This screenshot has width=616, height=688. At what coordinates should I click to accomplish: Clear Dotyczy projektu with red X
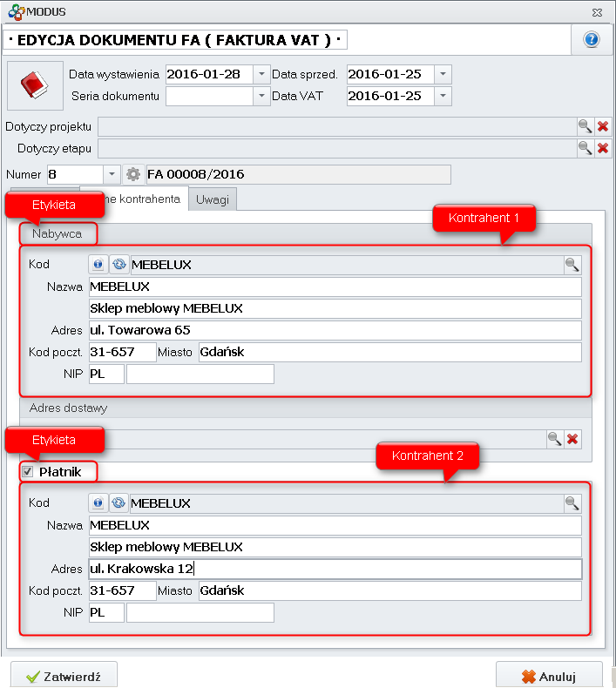[603, 126]
